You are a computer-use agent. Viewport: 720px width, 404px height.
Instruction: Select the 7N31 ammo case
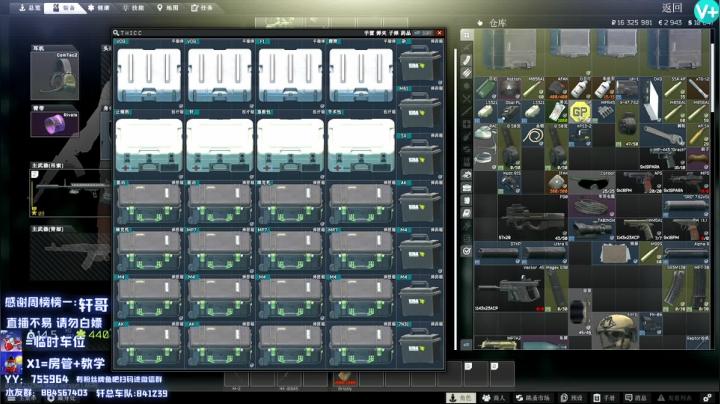(x=420, y=344)
